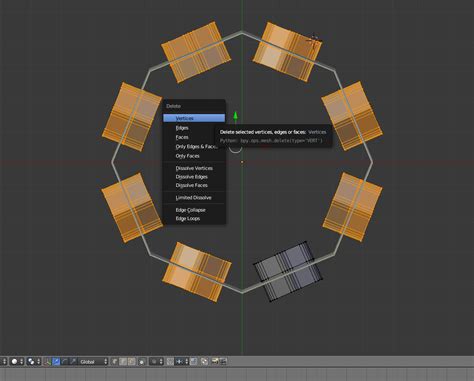Choose Vertices in the Delete menu
Screen dimensions: 474x381
194,118
